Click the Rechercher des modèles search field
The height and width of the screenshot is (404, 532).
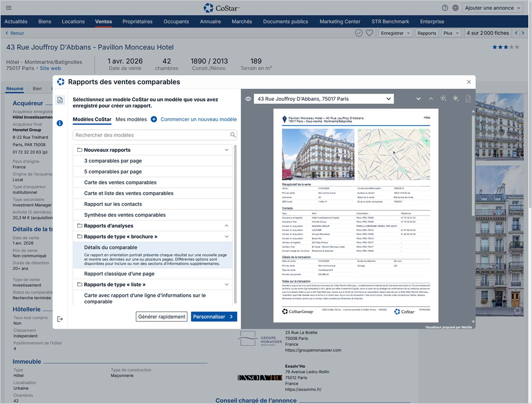(155, 135)
